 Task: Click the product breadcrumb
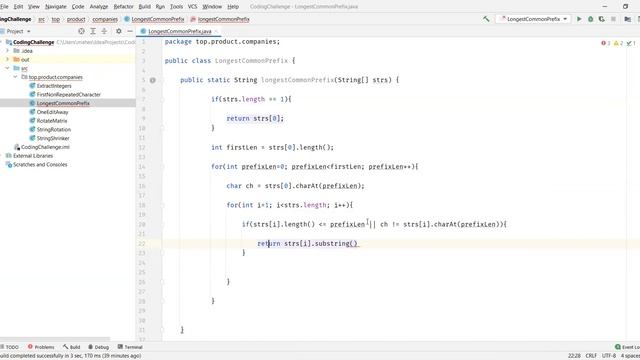point(76,19)
